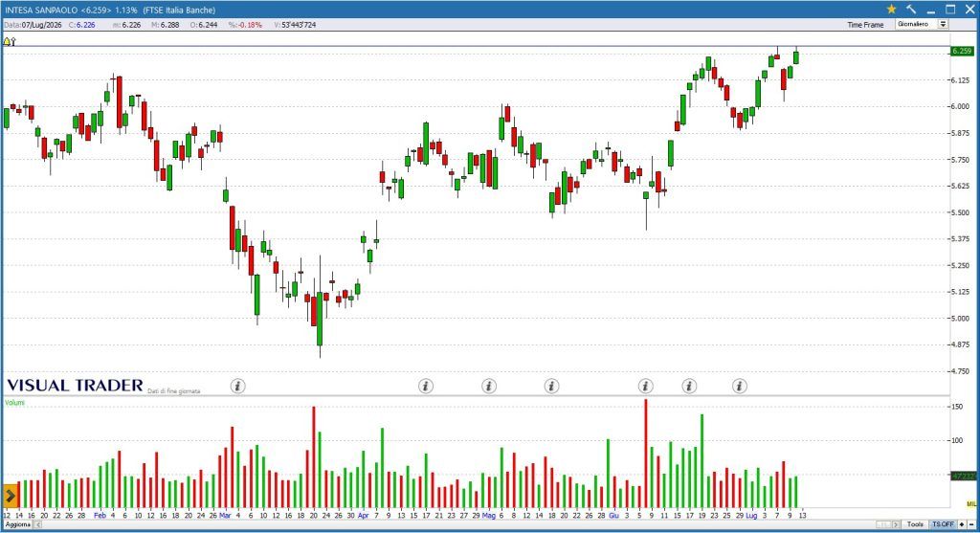
Task: Click the Giu month label on the date axis
Action: 613,516
